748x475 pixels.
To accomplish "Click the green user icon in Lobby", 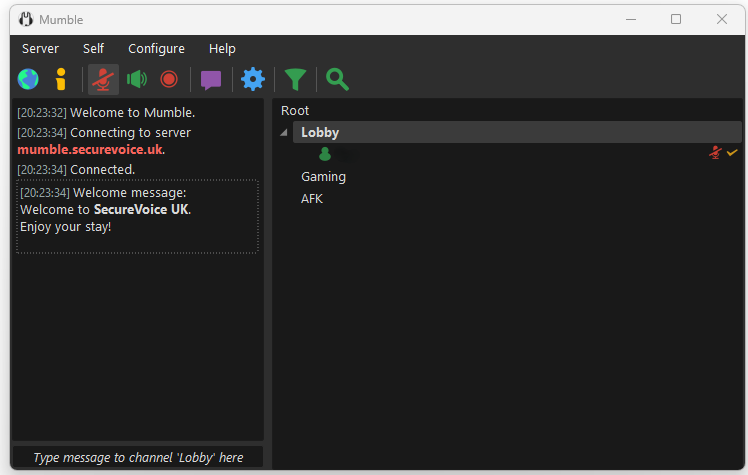I will (324, 154).
